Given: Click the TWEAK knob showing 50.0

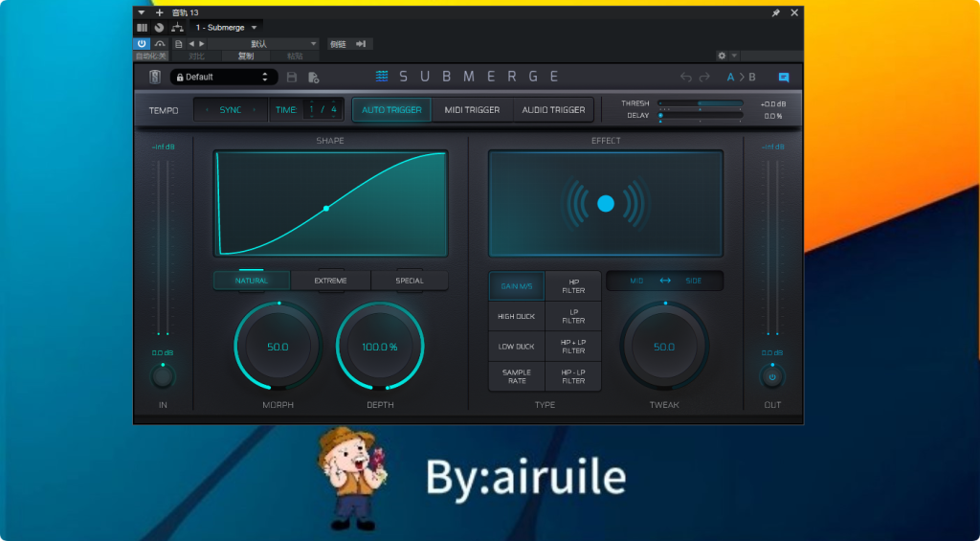Looking at the screenshot, I should point(664,346).
